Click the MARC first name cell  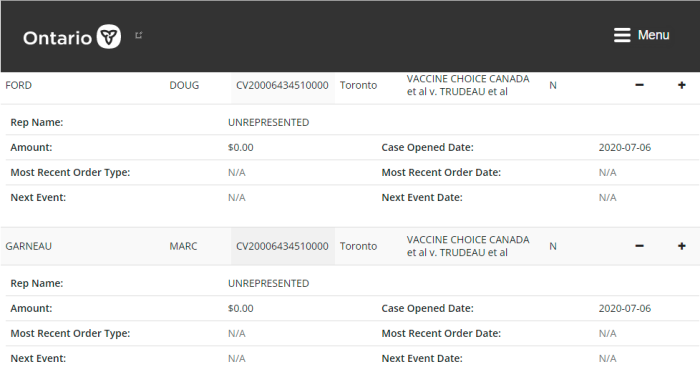(x=183, y=246)
